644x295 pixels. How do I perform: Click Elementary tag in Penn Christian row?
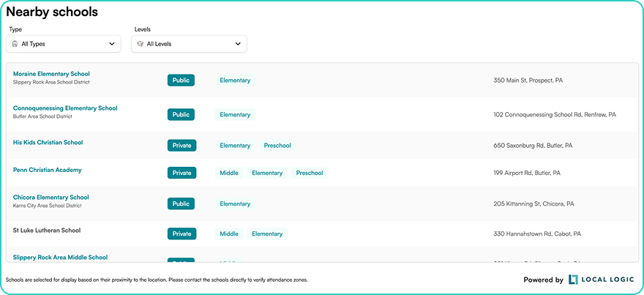(x=267, y=173)
